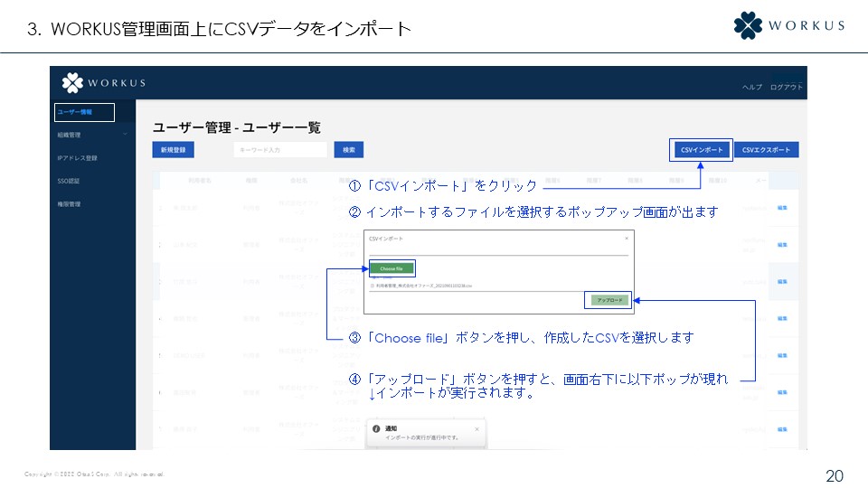Screen dimensions: 868x488
Task: Click the ヘルプ link in the header
Action: tap(751, 87)
